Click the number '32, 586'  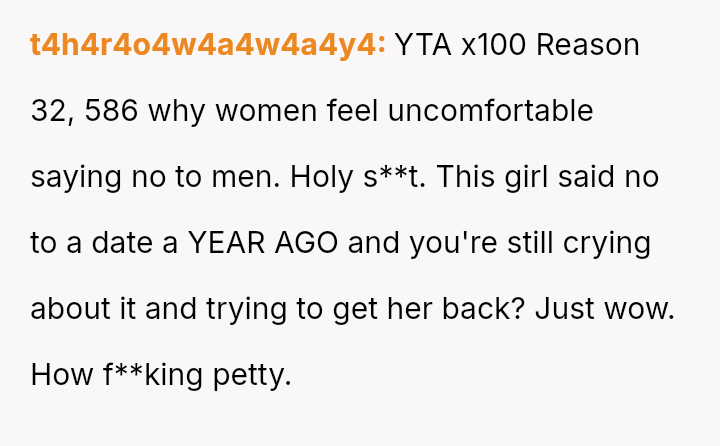click(84, 111)
